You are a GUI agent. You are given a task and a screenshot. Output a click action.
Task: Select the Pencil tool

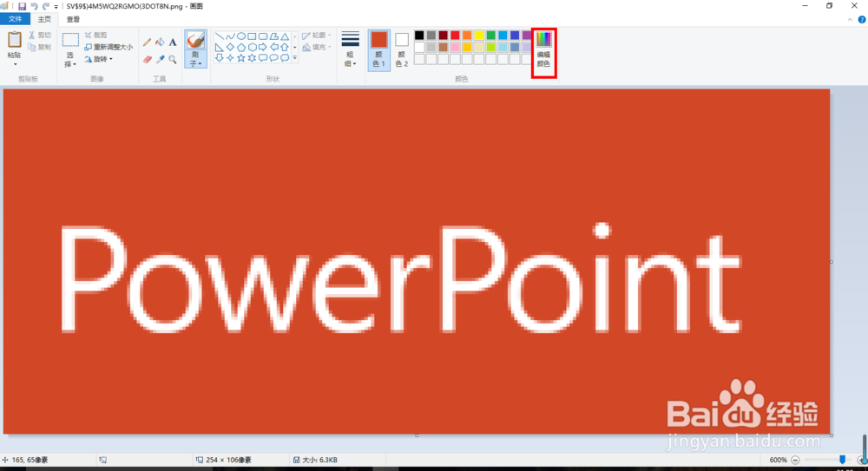pos(147,42)
